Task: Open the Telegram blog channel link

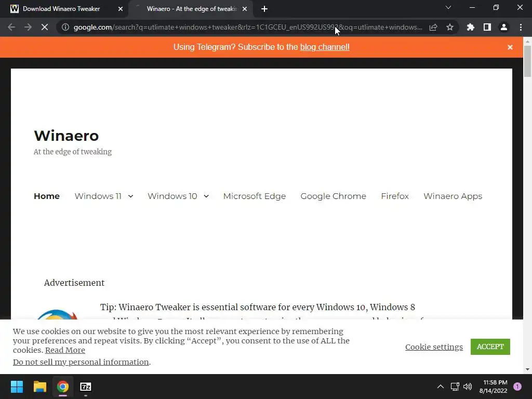Action: pyautogui.click(x=325, y=47)
